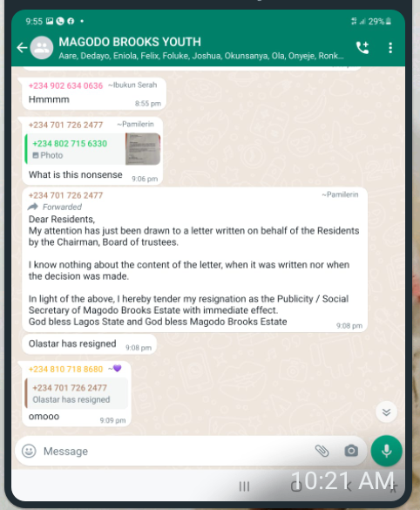Image resolution: width=420 pixels, height=510 pixels.
Task: Select the 'Dear Residents' forwarded message bubble
Action: point(194,260)
